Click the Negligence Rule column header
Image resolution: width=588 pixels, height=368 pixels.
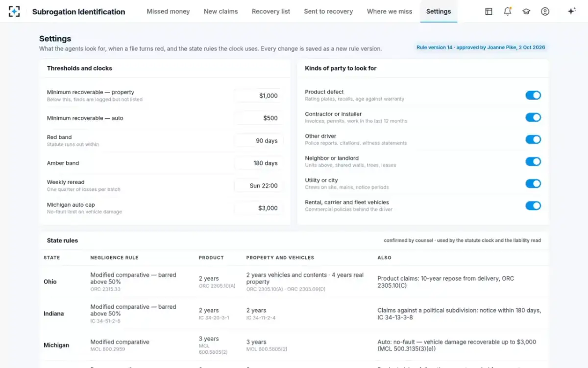114,258
